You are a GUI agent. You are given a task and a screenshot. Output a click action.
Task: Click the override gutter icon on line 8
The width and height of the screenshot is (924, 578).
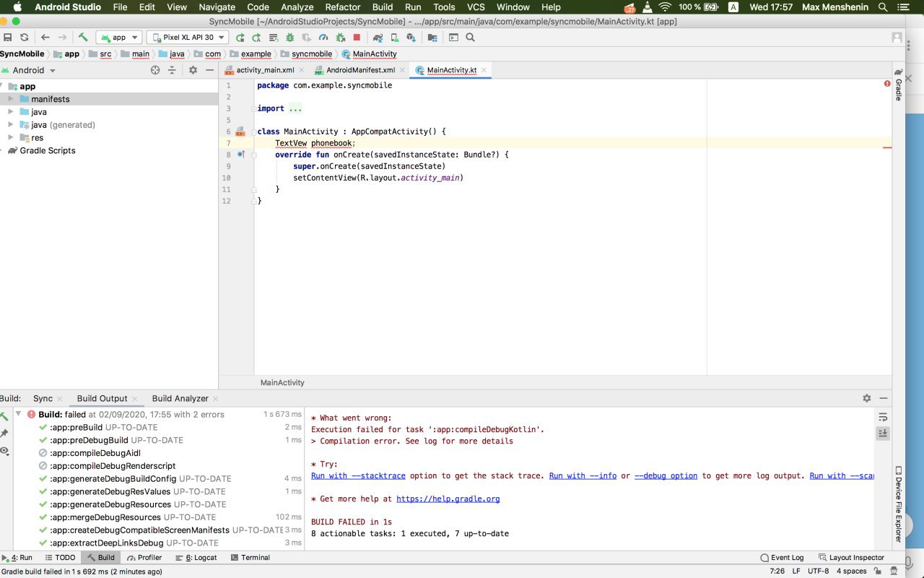click(241, 155)
